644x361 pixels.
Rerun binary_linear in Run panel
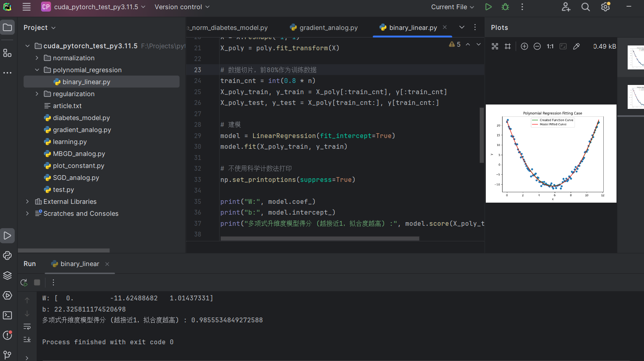coord(24,282)
